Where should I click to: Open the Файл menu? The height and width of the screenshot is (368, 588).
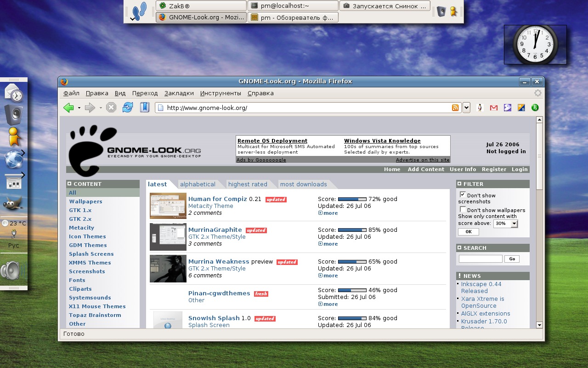point(71,93)
